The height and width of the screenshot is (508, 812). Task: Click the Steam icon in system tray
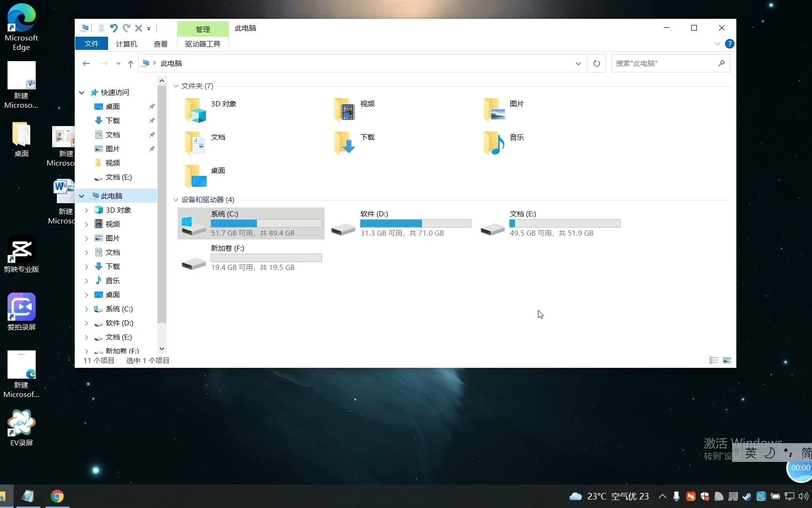[x=747, y=496]
